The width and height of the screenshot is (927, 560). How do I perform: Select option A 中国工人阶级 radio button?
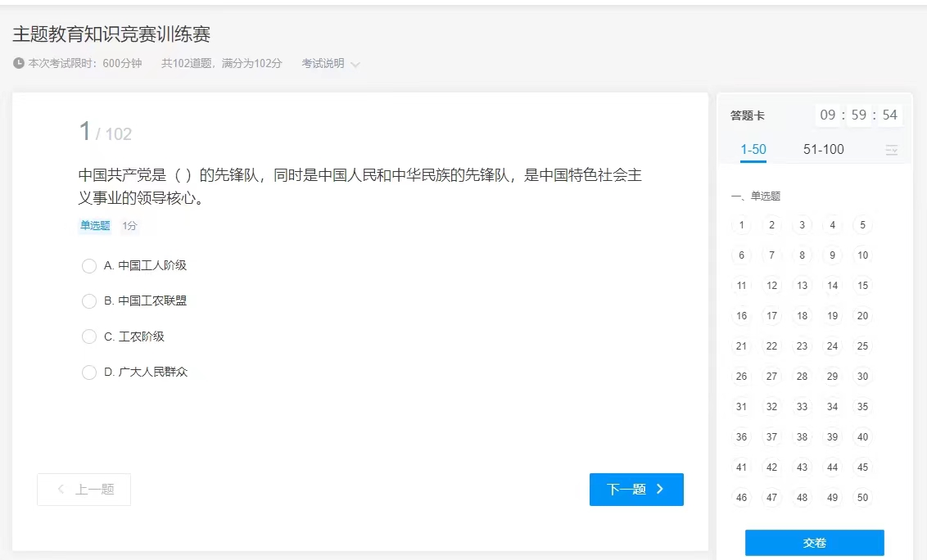click(x=89, y=266)
